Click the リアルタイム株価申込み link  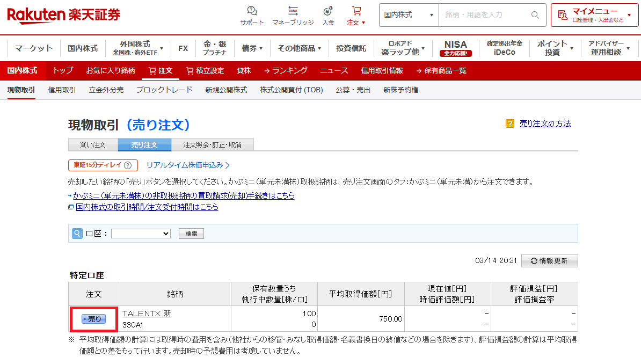click(x=188, y=165)
